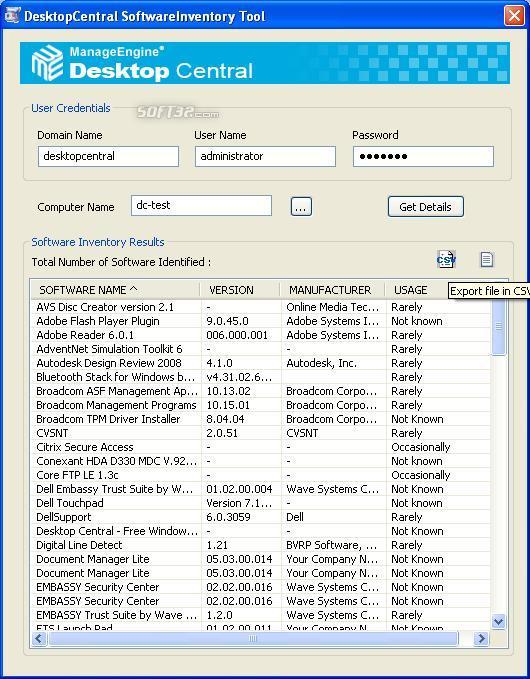Click the Password input field

coord(423,156)
